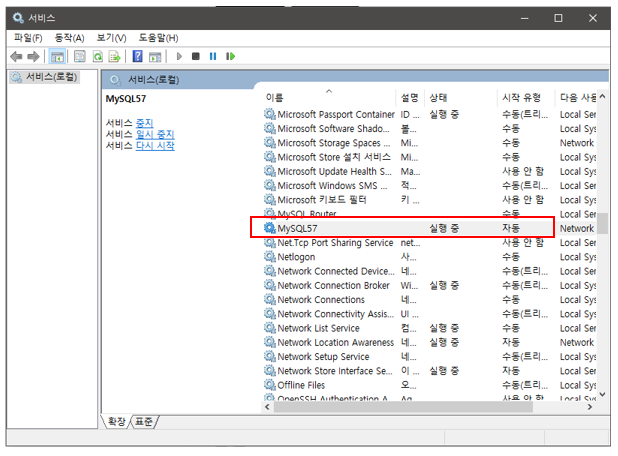Click the gear icon beside MySQL57
Screen dimensions: 618x456
[x=270, y=228]
